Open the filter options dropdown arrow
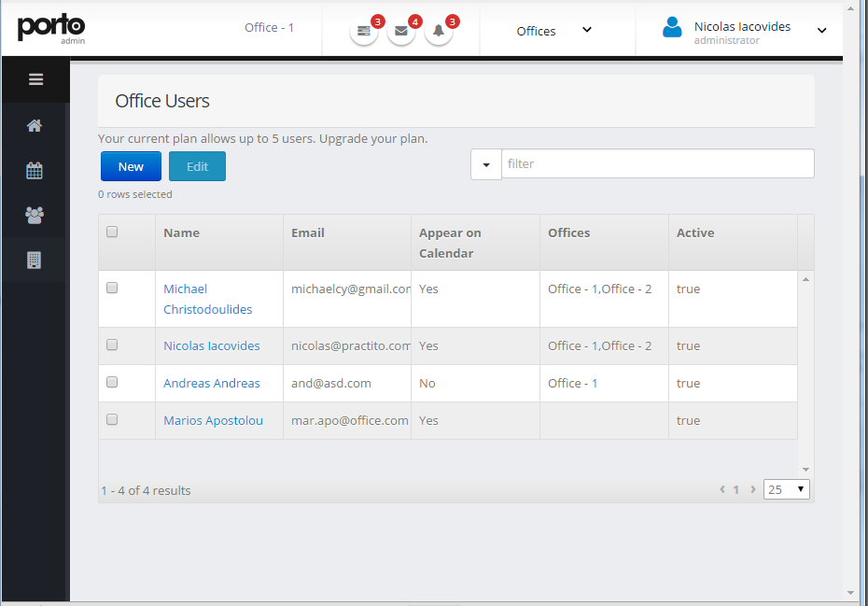868x606 pixels. pos(486,164)
